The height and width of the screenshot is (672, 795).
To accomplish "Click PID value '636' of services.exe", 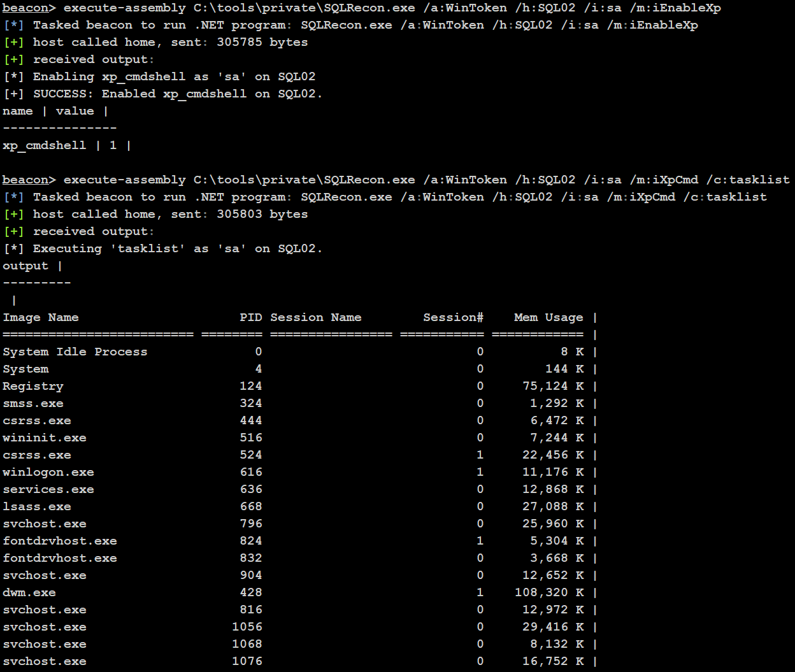I will [251, 489].
